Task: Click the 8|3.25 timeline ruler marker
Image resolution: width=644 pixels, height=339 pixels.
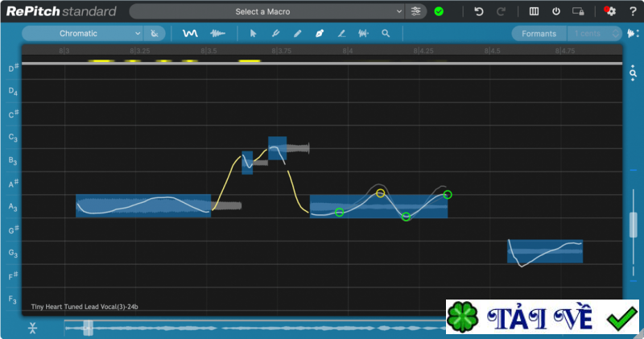Action: (140, 51)
